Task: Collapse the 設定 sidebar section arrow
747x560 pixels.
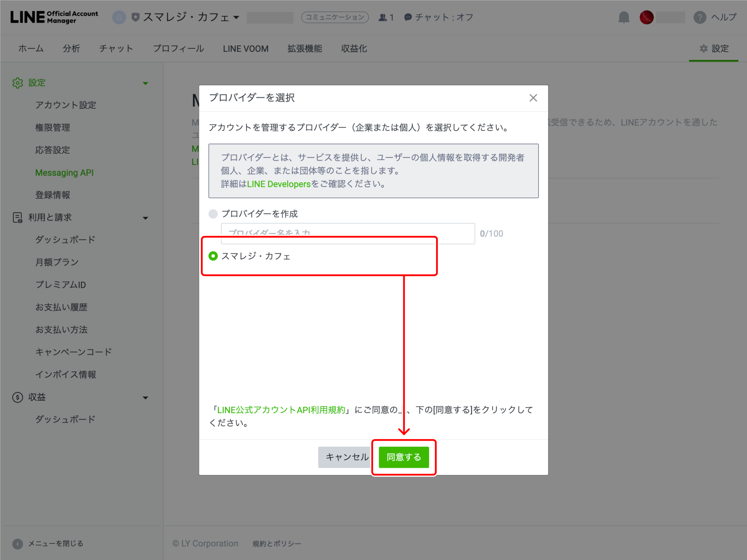Action: [x=146, y=83]
